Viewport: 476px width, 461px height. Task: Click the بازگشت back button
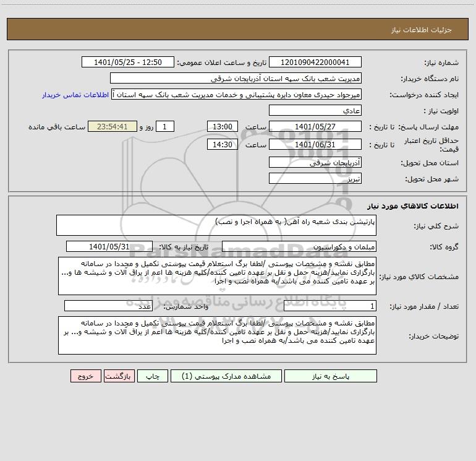pyautogui.click(x=119, y=376)
